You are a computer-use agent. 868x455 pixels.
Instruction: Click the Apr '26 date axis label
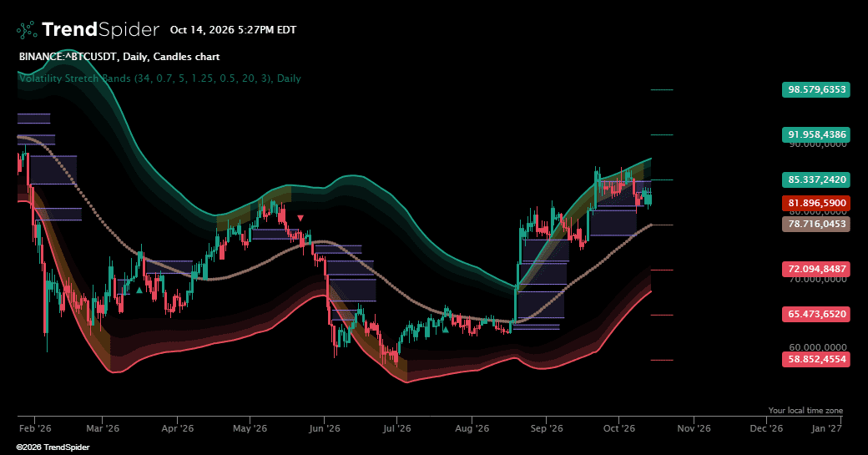tap(177, 428)
